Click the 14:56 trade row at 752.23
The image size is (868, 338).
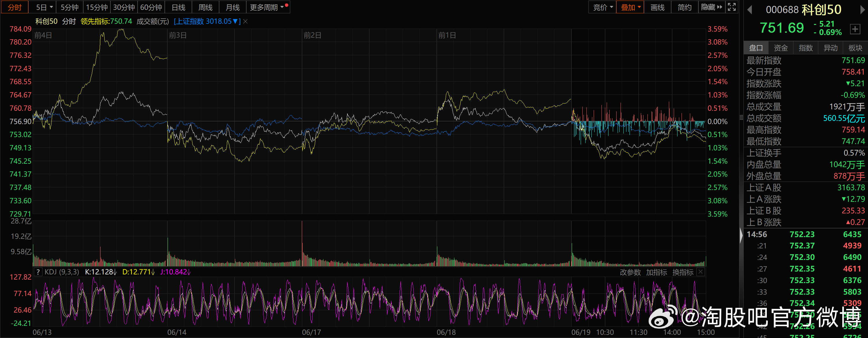point(806,234)
